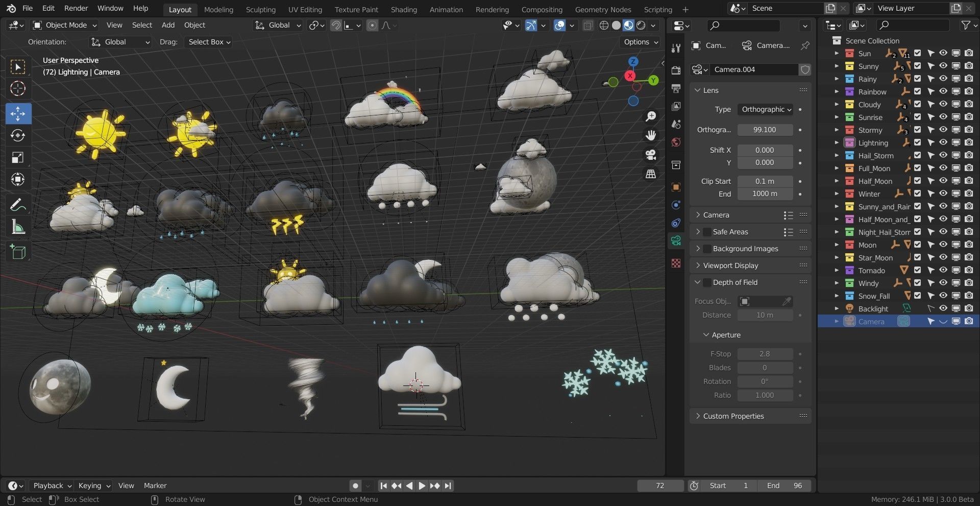Disable rendering for the Winter collection
The height and width of the screenshot is (506, 980).
pos(969,194)
